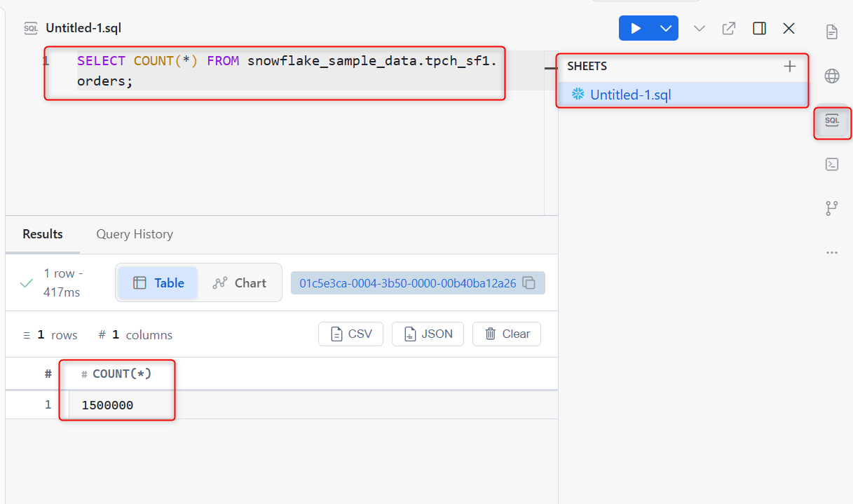
Task: Select the SQL sheets sidebar icon
Action: tap(832, 121)
